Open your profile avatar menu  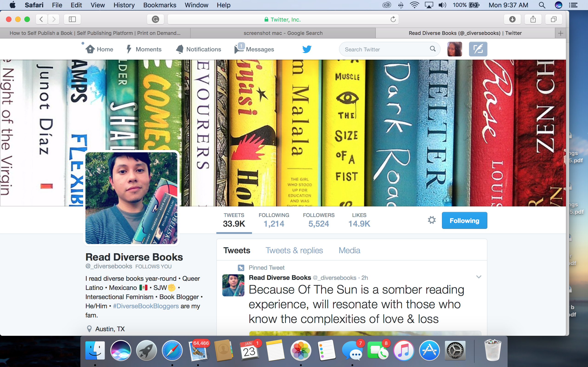[x=454, y=49]
